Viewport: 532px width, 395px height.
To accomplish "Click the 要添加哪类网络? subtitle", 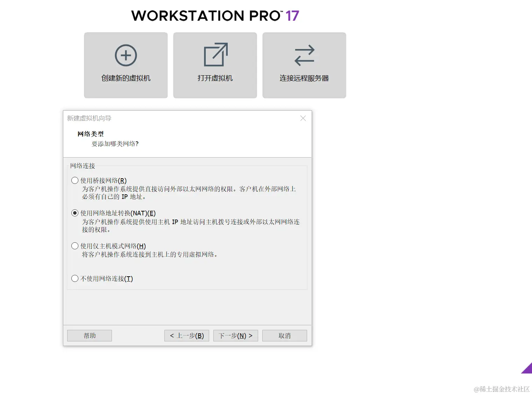I will (x=115, y=144).
